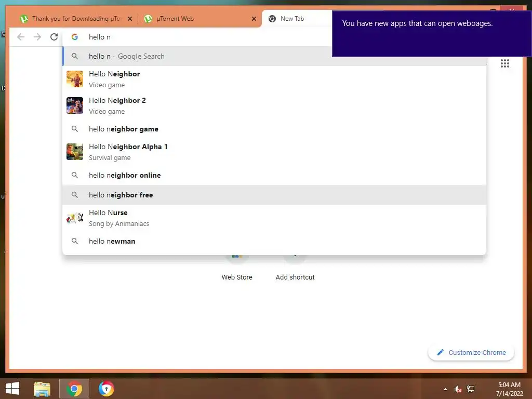
Task: Click the shield browser taskbar icon
Action: 106,389
